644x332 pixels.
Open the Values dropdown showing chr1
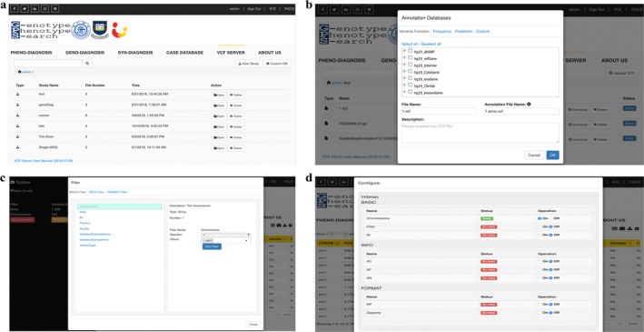[x=225, y=239]
